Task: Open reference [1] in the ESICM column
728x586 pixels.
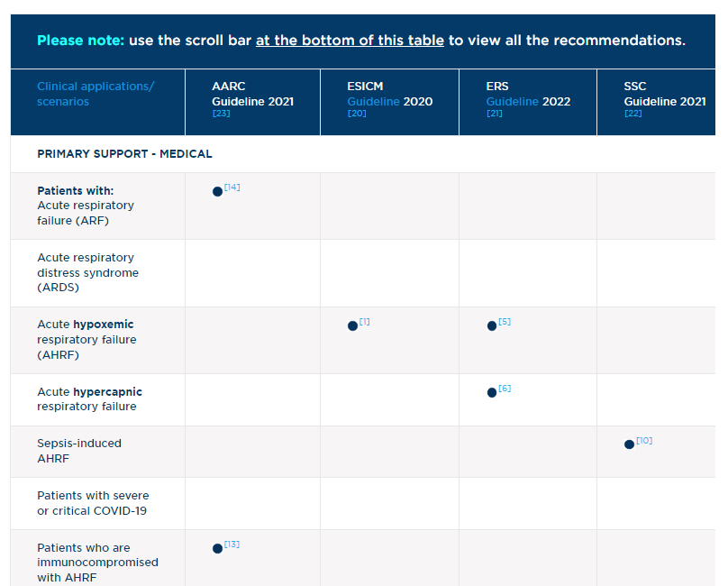Action: tap(365, 322)
